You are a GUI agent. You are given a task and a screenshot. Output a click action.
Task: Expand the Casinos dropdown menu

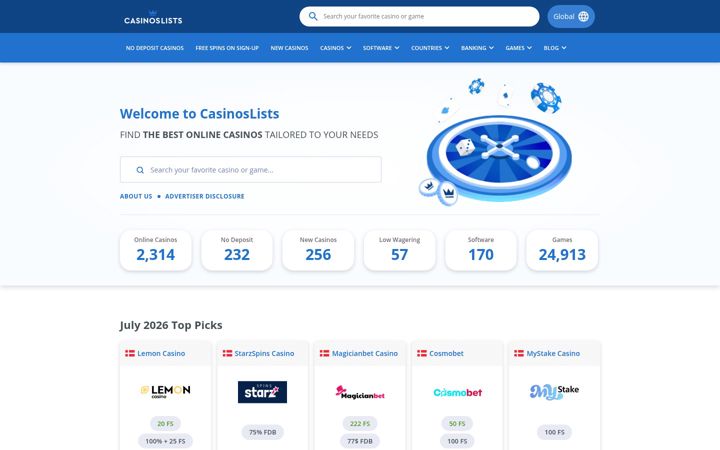[336, 48]
